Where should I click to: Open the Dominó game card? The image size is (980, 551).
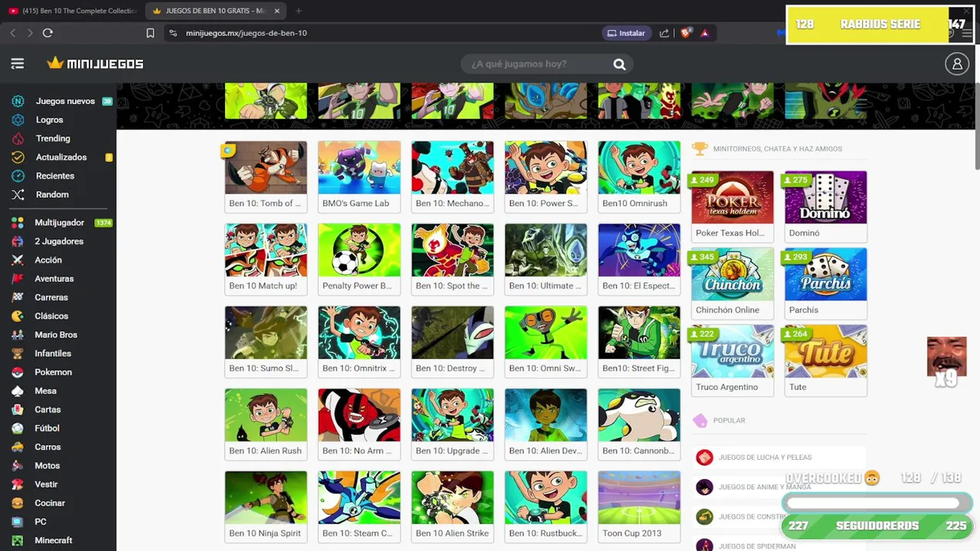coord(826,206)
